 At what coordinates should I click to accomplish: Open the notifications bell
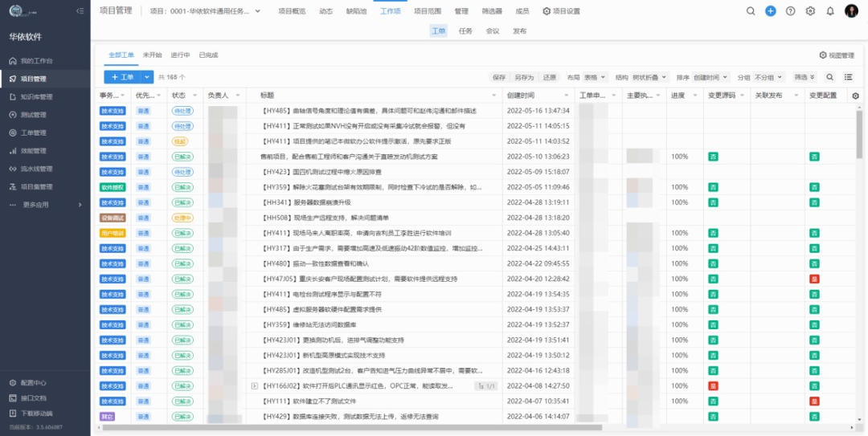(830, 11)
